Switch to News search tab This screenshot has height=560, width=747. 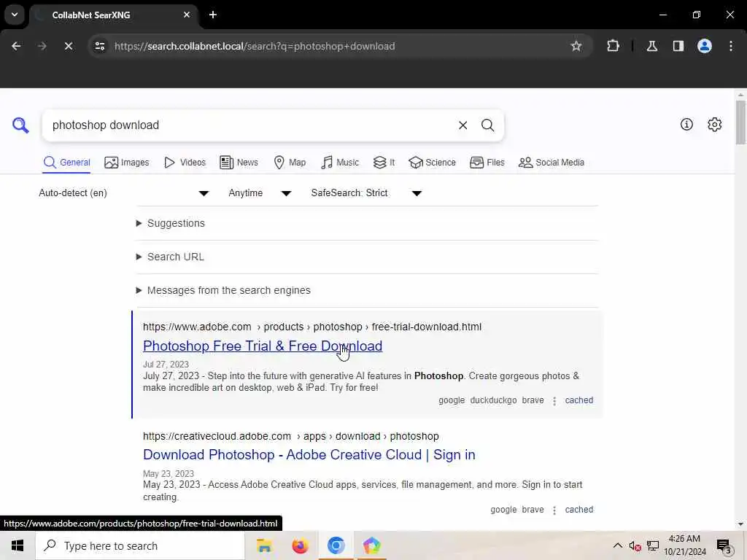[x=239, y=163]
